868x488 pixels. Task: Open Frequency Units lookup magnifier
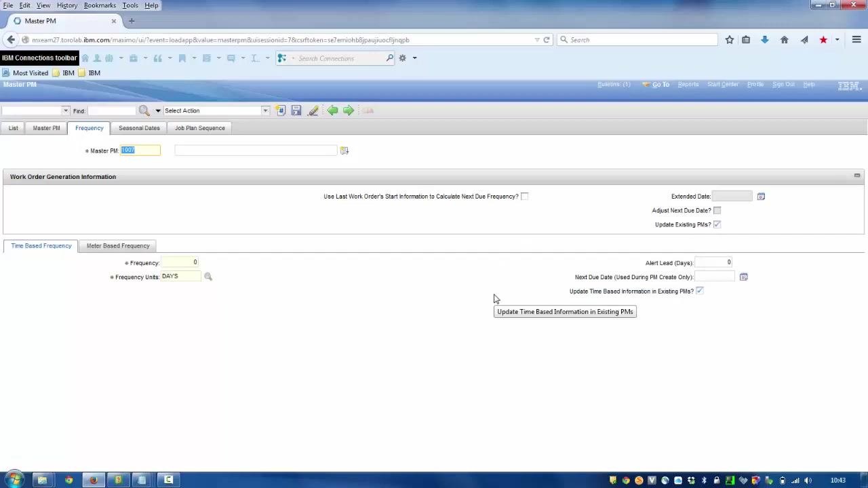coord(208,277)
